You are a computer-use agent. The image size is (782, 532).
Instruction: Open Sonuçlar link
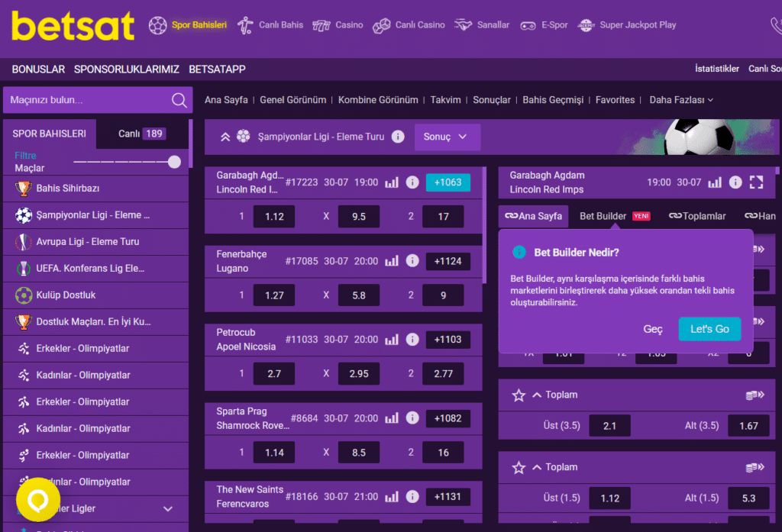click(x=492, y=100)
